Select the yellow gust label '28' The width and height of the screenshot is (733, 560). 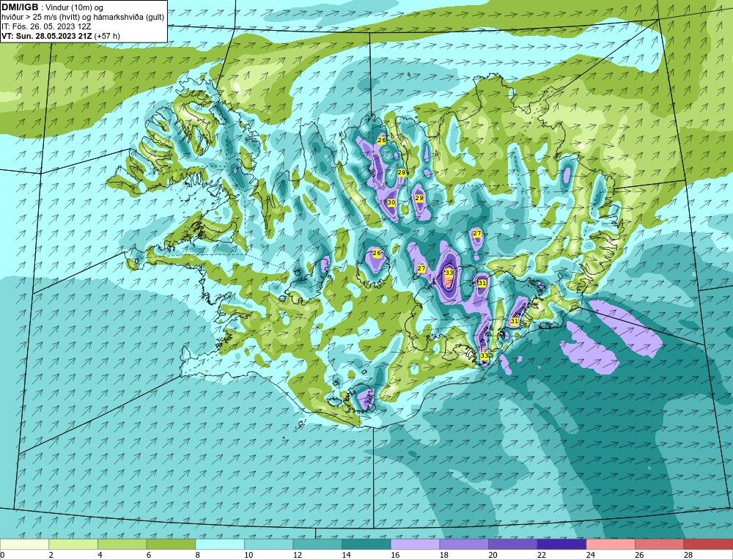[x=402, y=172]
